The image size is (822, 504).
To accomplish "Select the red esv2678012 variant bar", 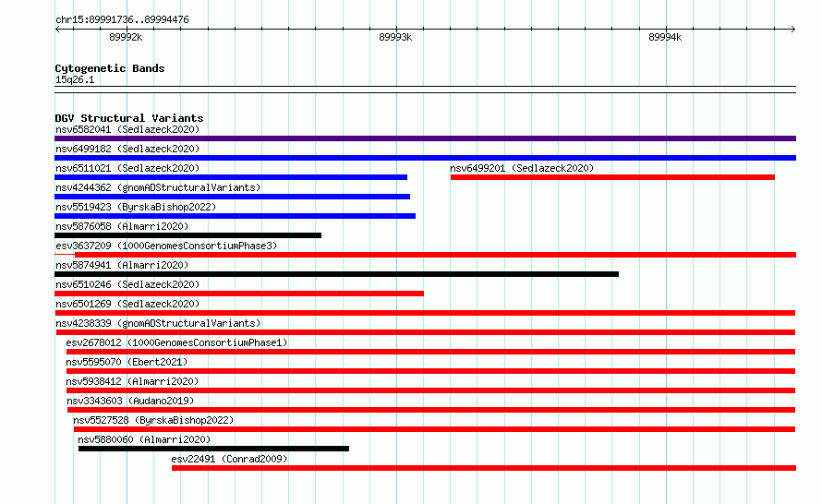I will pyautogui.click(x=431, y=352).
